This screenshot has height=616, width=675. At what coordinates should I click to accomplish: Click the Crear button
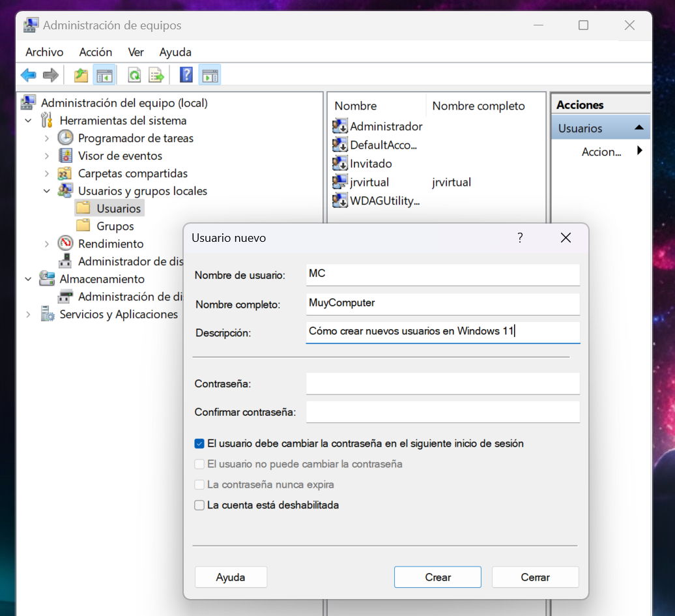click(x=437, y=577)
